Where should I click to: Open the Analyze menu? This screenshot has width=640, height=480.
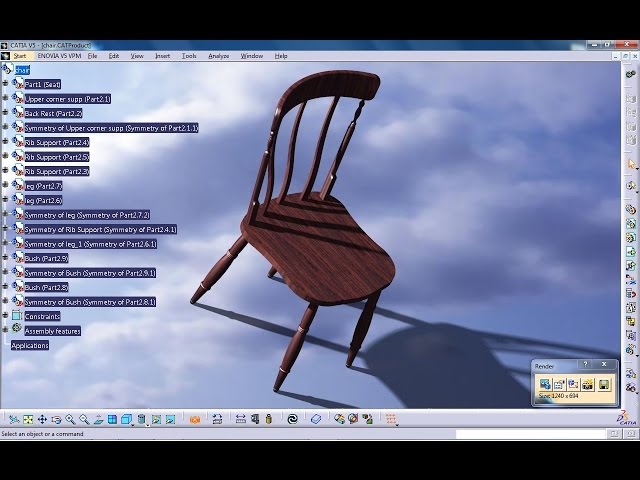(x=218, y=56)
